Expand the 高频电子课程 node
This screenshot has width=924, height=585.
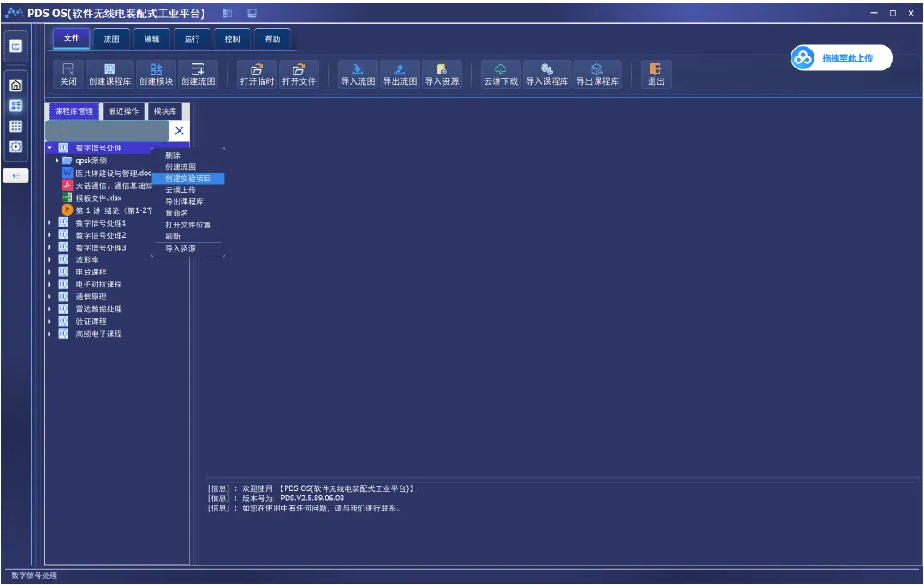point(50,334)
